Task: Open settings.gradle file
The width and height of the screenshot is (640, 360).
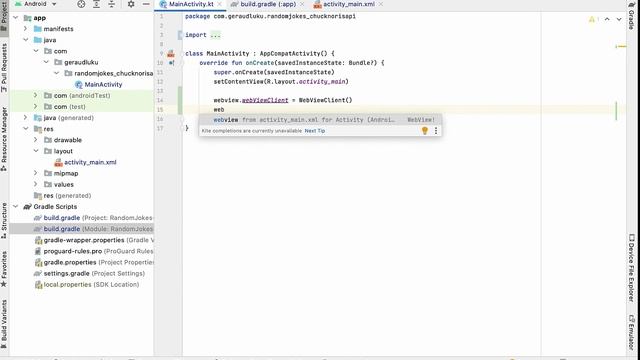Action: point(89,273)
